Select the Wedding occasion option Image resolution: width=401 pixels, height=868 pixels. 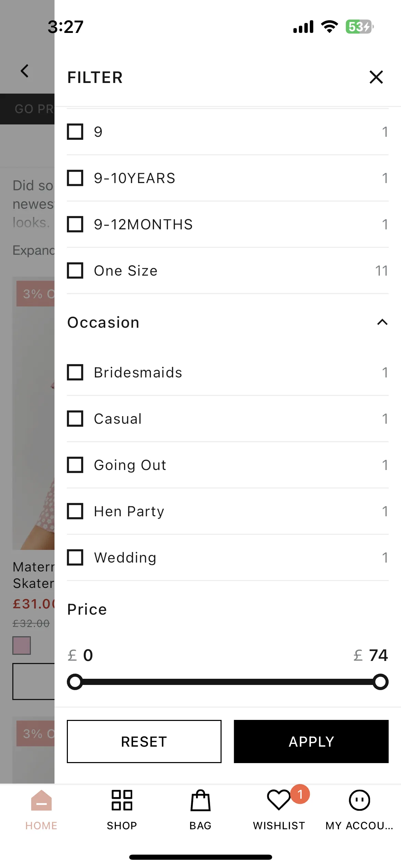(228, 557)
